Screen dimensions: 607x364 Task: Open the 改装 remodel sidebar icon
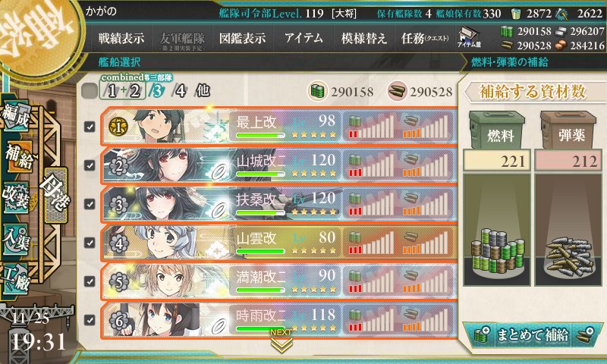point(15,198)
